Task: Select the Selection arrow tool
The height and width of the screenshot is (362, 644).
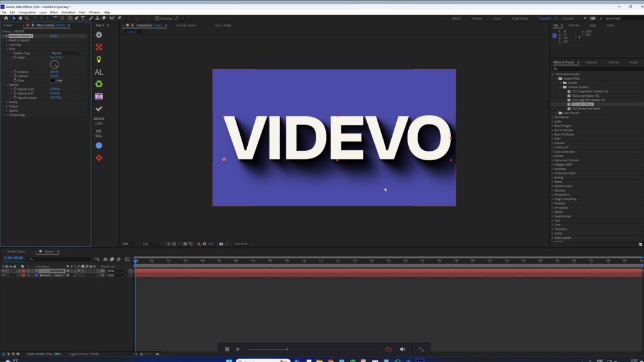Action: (x=14, y=18)
